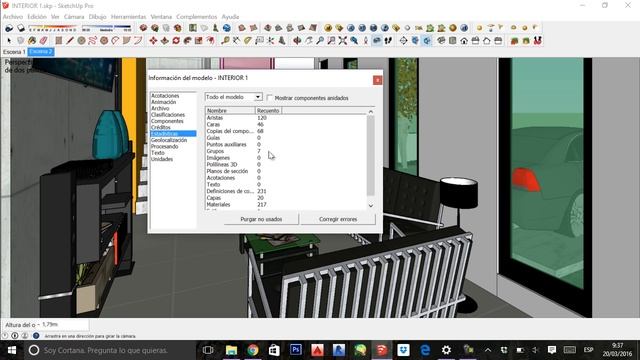Select the arrow Select tool

pos(9,40)
